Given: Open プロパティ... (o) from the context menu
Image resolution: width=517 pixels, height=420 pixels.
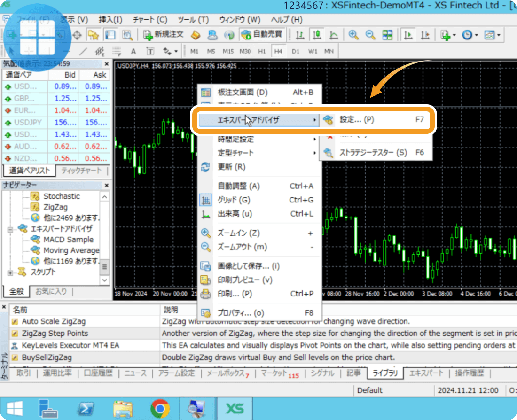Looking at the screenshot, I should (x=259, y=313).
